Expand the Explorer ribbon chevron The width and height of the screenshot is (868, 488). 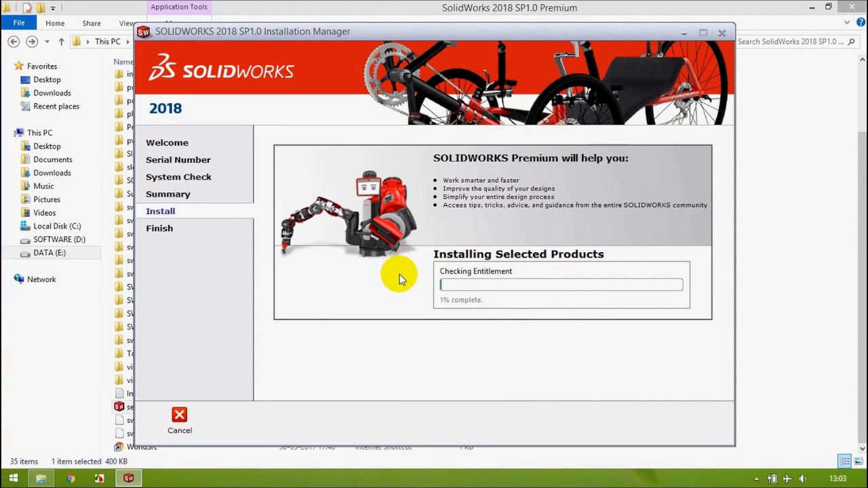(847, 22)
